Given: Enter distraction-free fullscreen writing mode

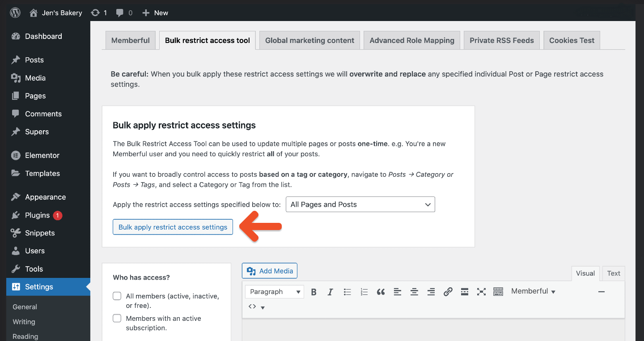Looking at the screenshot, I should point(481,291).
